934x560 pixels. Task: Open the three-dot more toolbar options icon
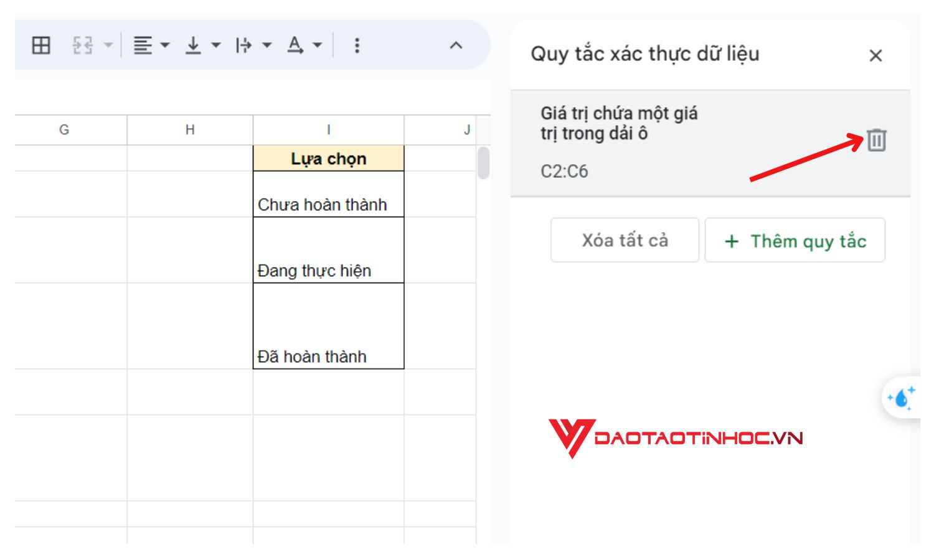pos(356,45)
